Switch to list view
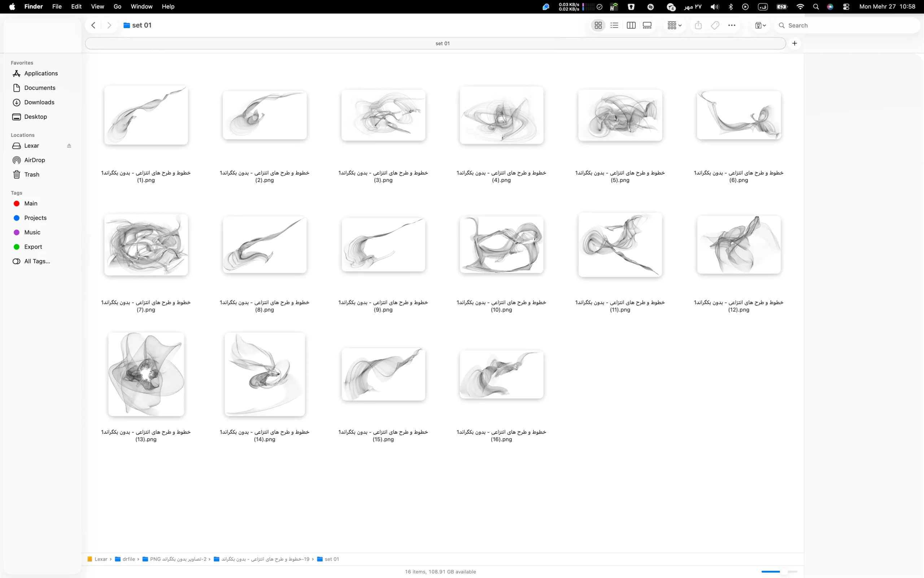The height and width of the screenshot is (578, 924). coord(614,25)
